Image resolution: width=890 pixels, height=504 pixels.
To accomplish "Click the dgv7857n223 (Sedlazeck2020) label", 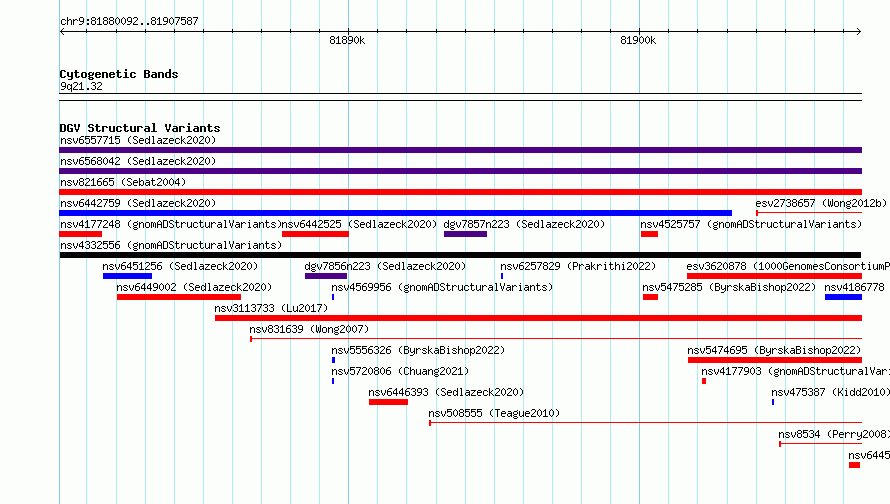I will coord(524,224).
